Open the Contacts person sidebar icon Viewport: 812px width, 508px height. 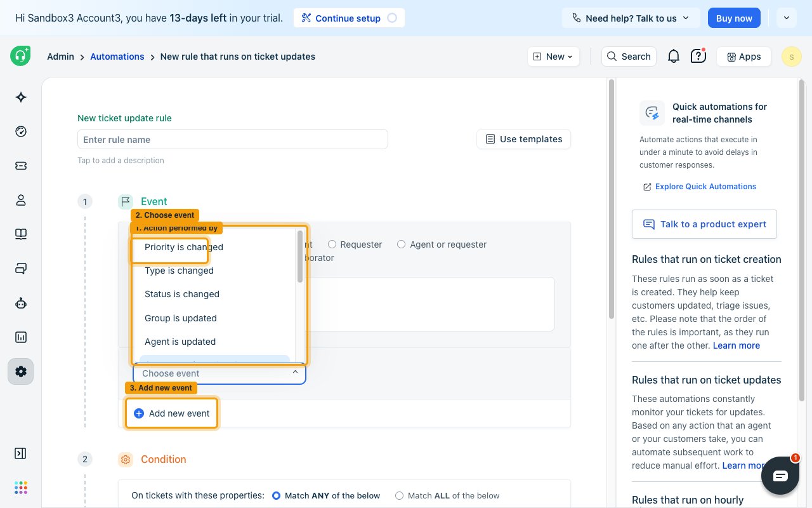click(20, 200)
